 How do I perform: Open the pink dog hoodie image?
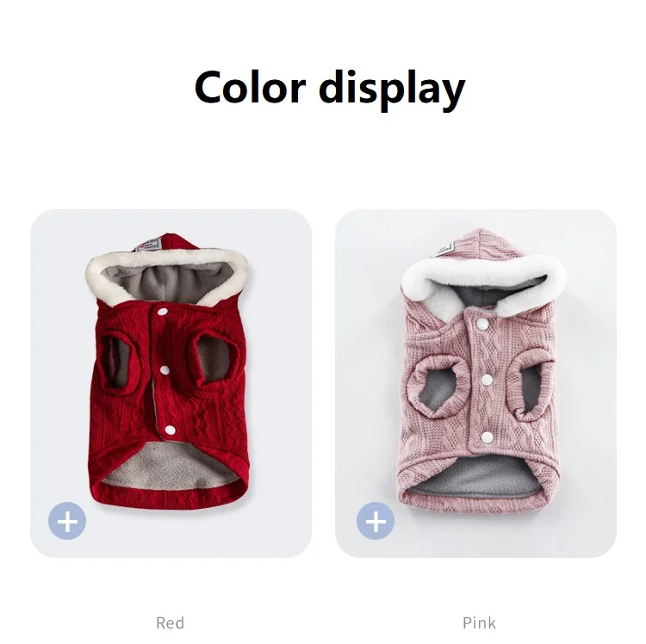pyautogui.click(x=481, y=371)
